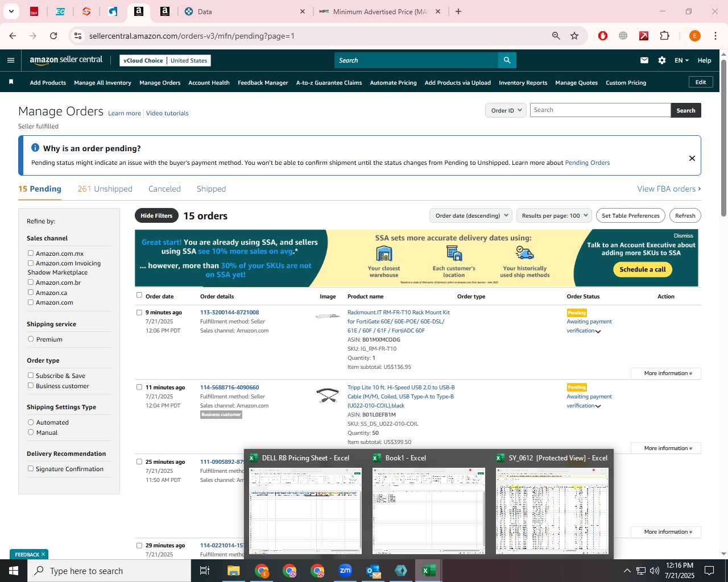This screenshot has height=582, width=728.
Task: Open File Explorer from the taskbar
Action: tap(234, 571)
